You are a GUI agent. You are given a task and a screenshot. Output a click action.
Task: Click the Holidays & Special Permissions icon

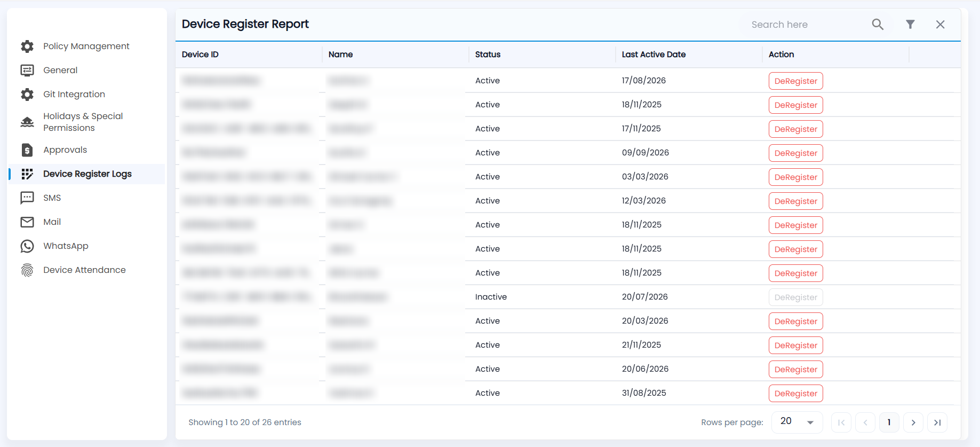click(27, 122)
